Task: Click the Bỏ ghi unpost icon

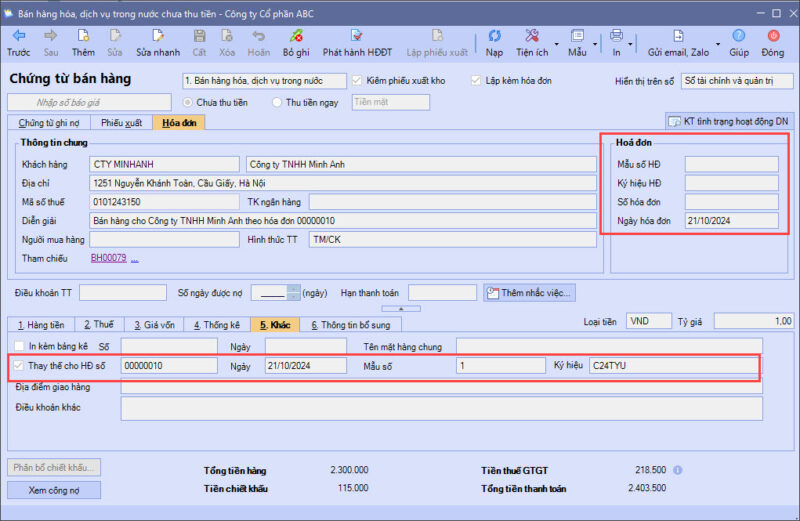Action: pos(296,37)
